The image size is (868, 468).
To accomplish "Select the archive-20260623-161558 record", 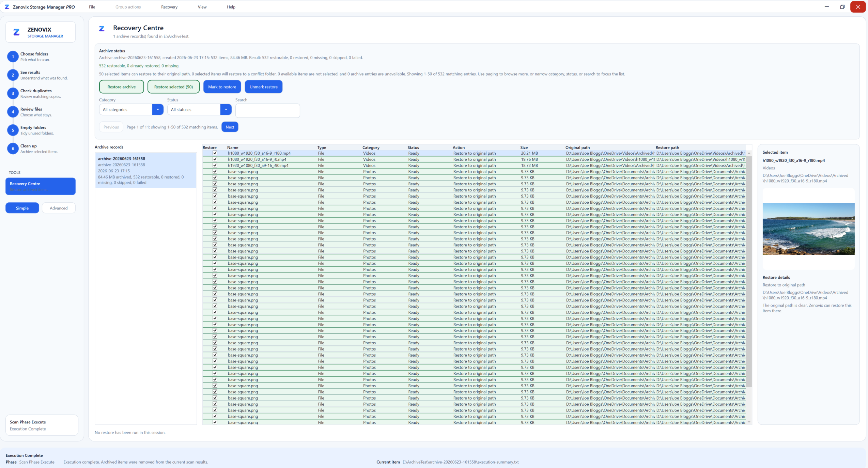I will click(x=146, y=170).
